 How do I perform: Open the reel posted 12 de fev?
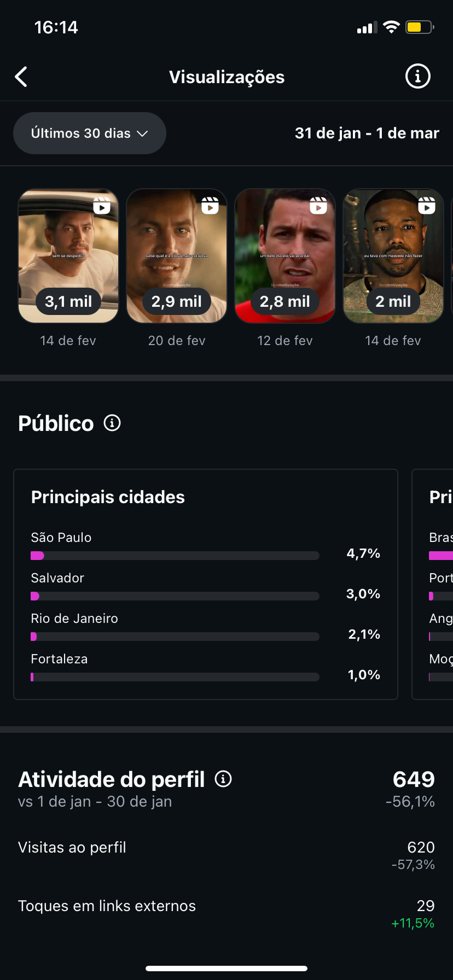pyautogui.click(x=285, y=256)
